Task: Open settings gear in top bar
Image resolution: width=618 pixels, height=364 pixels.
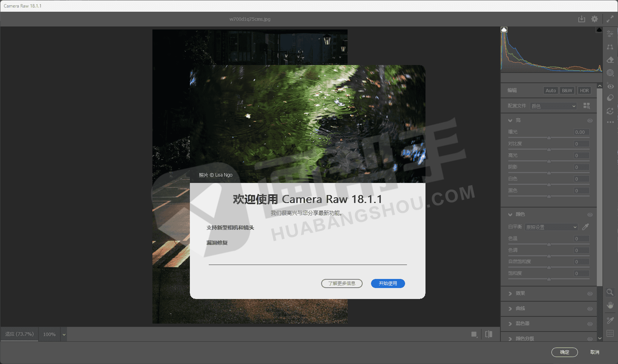Action: (595, 19)
